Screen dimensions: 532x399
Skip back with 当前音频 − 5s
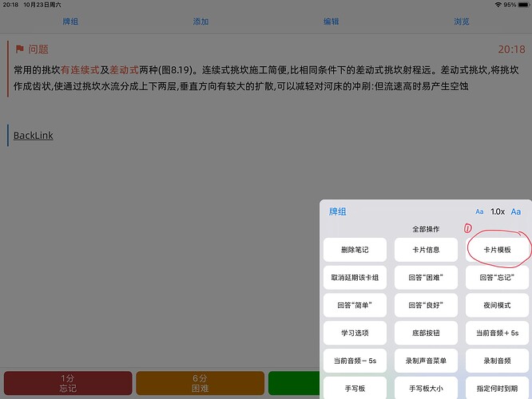click(x=355, y=361)
